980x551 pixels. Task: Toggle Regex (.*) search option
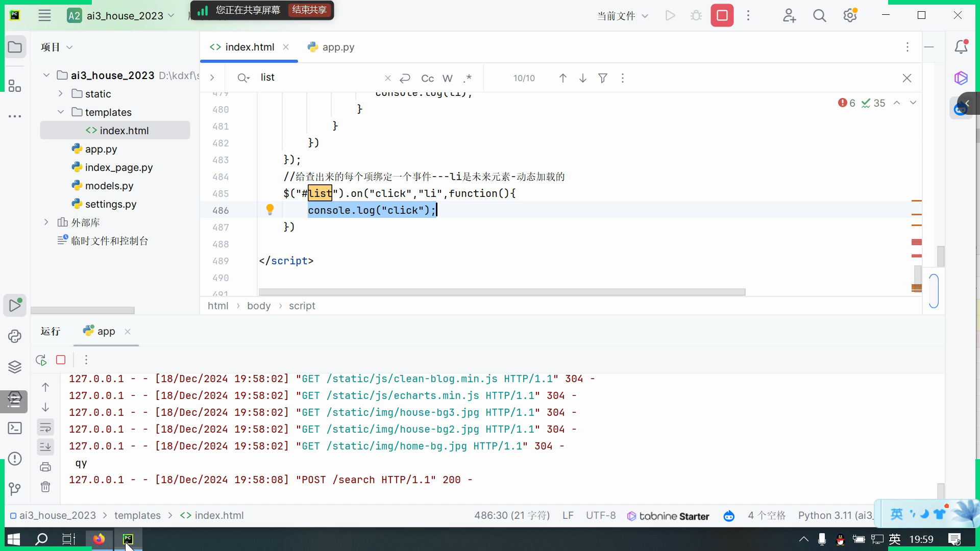(x=468, y=78)
